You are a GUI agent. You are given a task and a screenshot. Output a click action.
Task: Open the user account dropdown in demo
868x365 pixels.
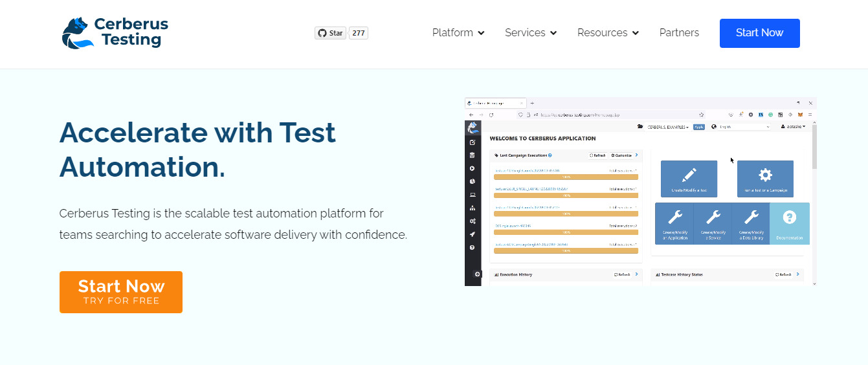pos(794,127)
